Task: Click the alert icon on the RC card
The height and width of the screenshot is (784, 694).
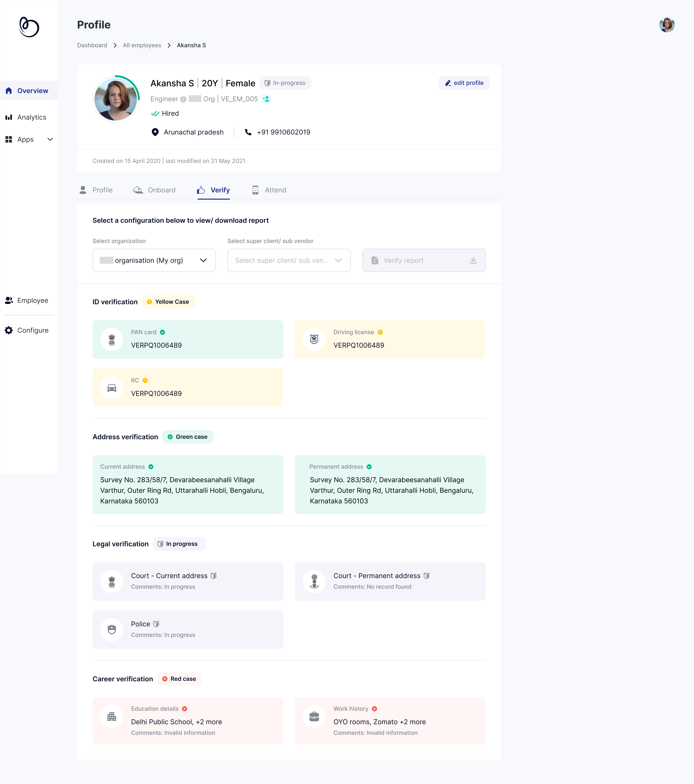Action: pyautogui.click(x=145, y=380)
